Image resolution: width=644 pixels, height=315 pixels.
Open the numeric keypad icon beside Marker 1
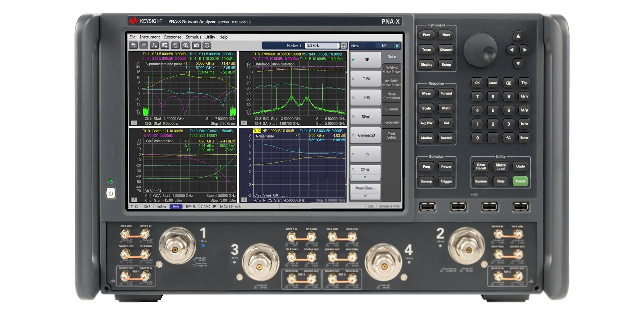[343, 46]
